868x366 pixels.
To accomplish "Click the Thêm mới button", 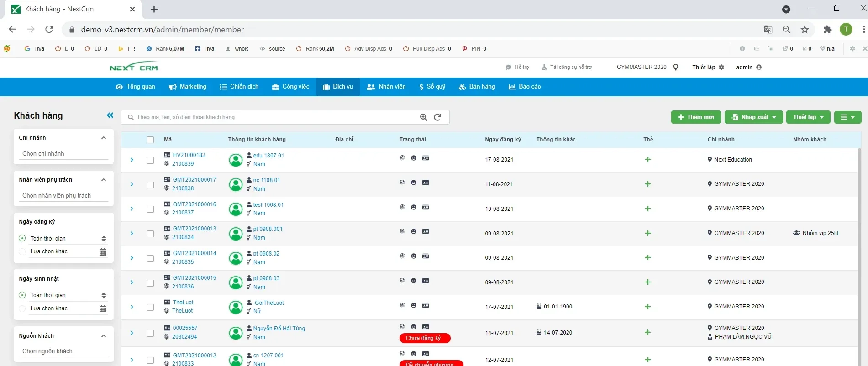I will [696, 117].
